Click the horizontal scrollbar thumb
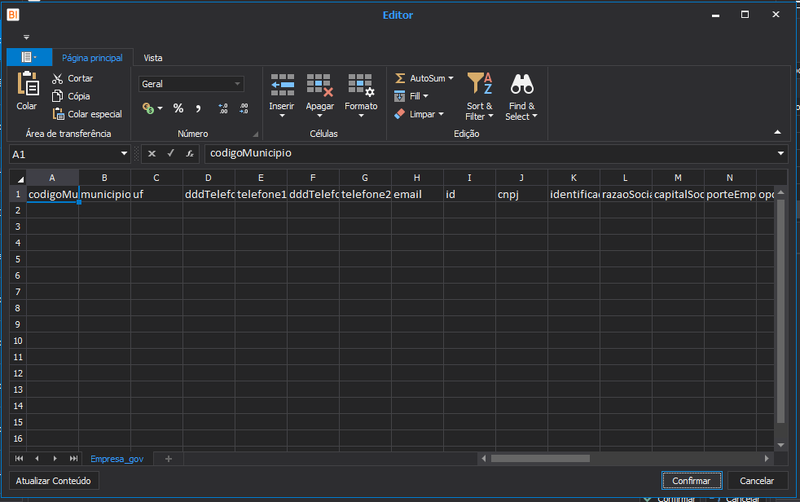Screen dimensions: 800x502 point(540,459)
